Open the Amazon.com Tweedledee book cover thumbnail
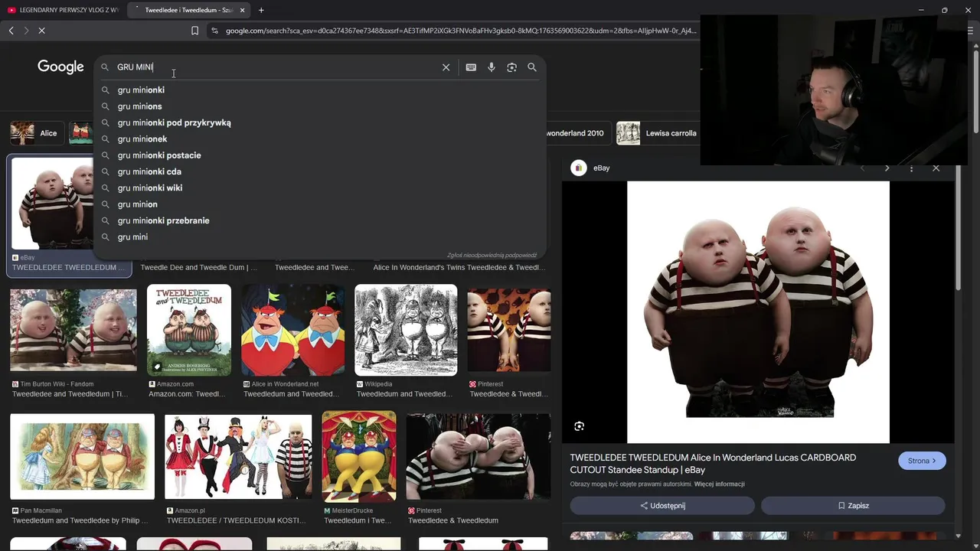The image size is (980, 551). tap(189, 330)
